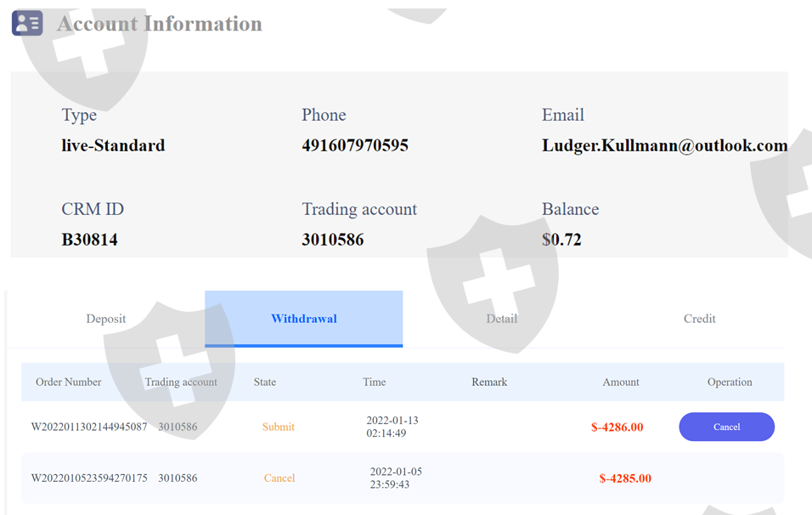
Task: Click the Remark column header
Action: 489,382
